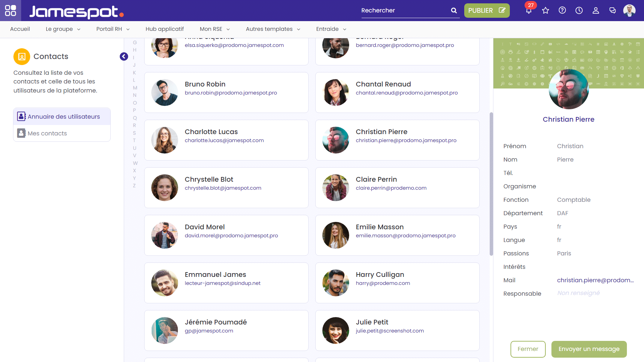
Task: Click Christian Pierre's profile photo in details panel
Action: [569, 89]
